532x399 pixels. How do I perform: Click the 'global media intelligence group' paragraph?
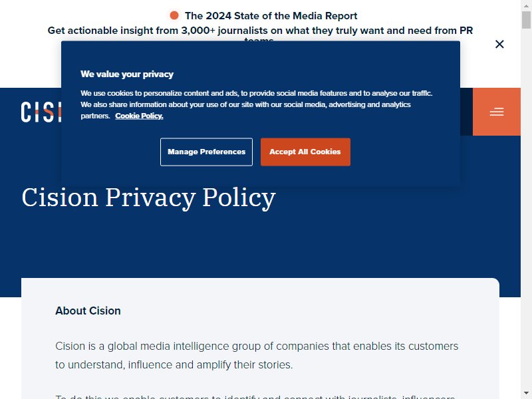(x=257, y=355)
